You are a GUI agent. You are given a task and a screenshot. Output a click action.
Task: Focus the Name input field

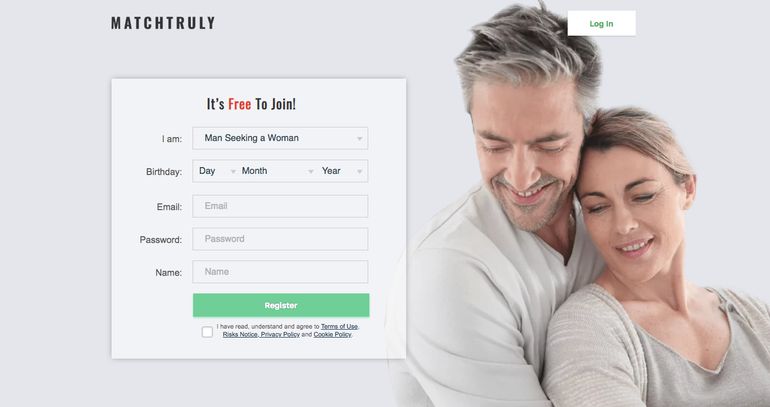click(280, 272)
